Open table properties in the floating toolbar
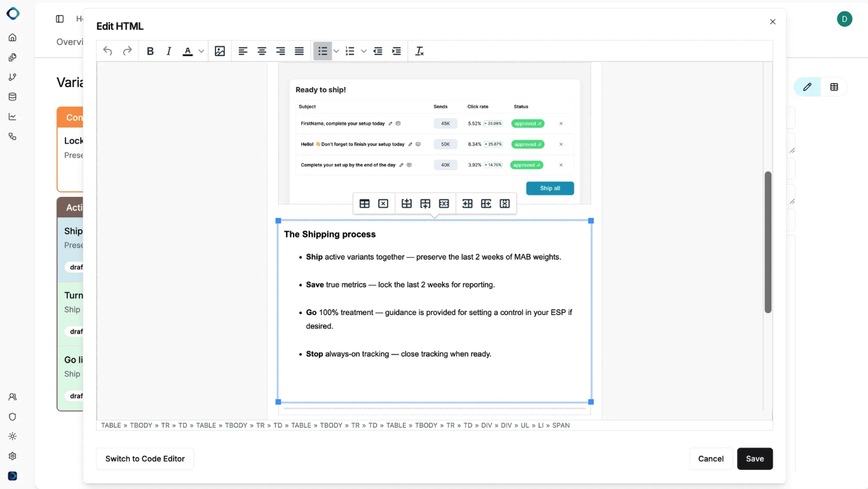Image resolution: width=868 pixels, height=489 pixels. tap(365, 204)
